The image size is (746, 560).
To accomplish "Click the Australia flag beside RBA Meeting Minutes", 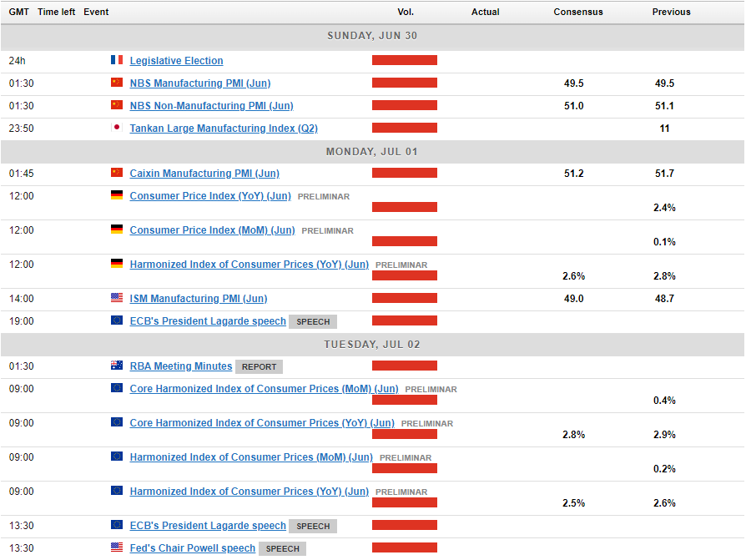I will click(x=117, y=366).
